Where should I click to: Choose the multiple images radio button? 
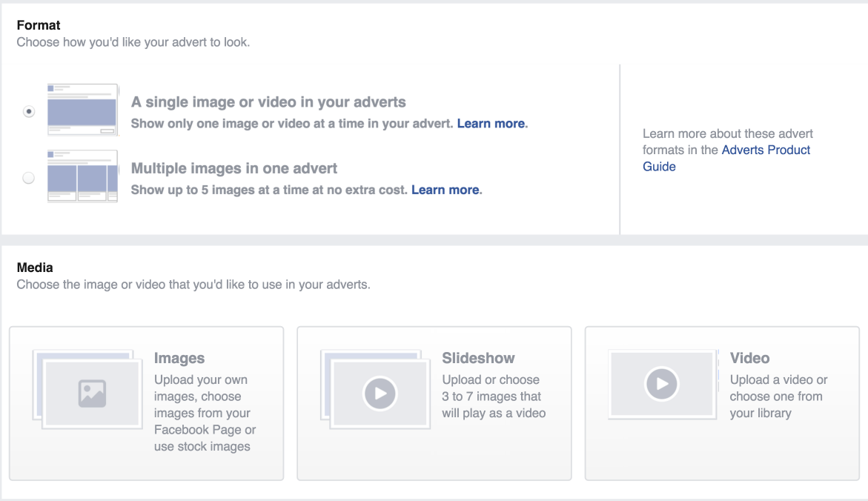click(28, 178)
